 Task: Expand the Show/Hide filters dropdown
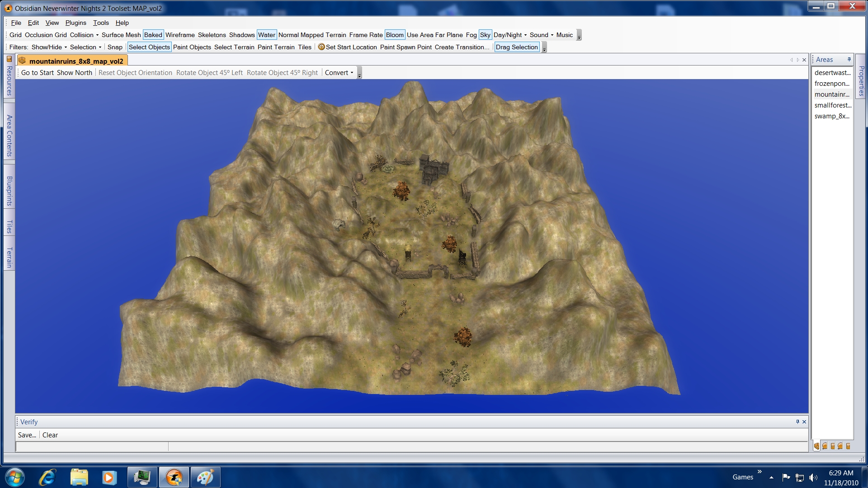(49, 47)
